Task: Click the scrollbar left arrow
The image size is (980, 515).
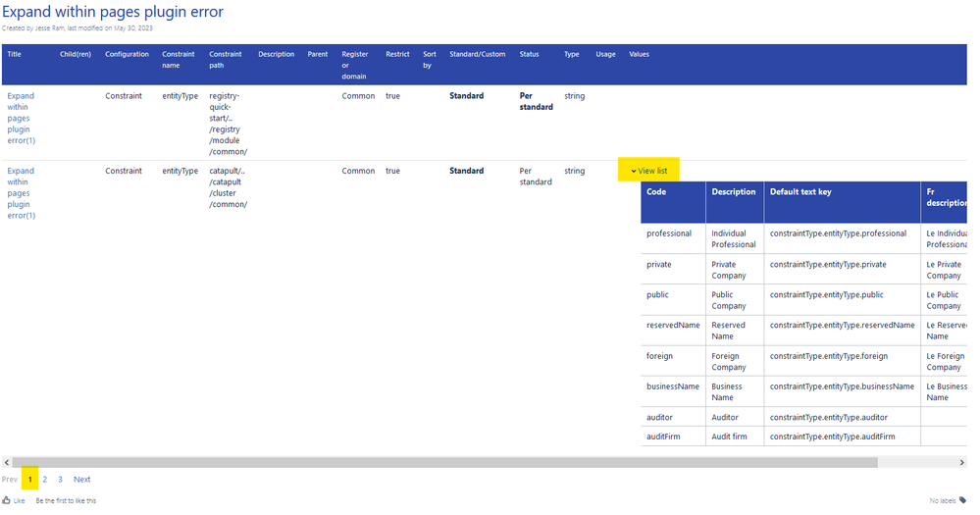Action: (7, 462)
